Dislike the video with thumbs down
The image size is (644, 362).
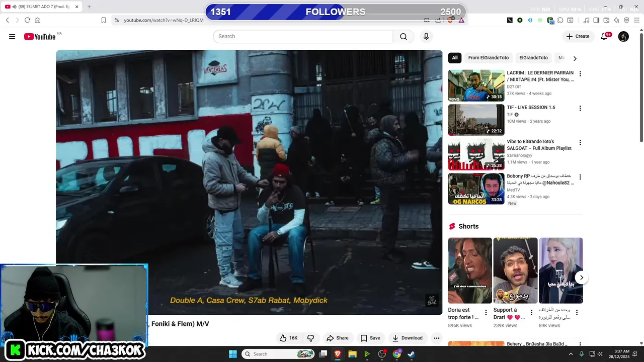[310, 338]
